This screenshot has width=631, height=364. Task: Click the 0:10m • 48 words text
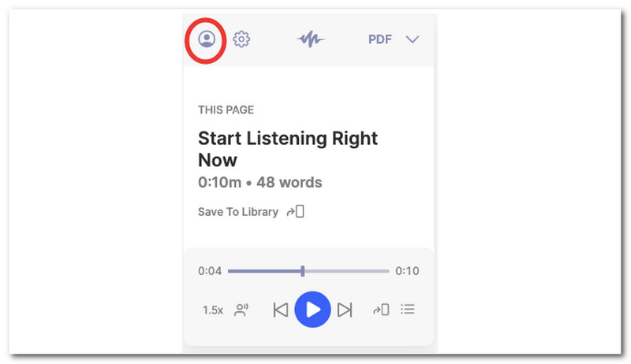tap(260, 183)
